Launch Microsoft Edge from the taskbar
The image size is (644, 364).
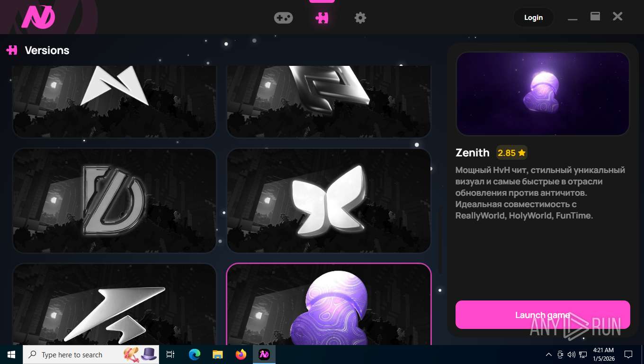coord(194,355)
